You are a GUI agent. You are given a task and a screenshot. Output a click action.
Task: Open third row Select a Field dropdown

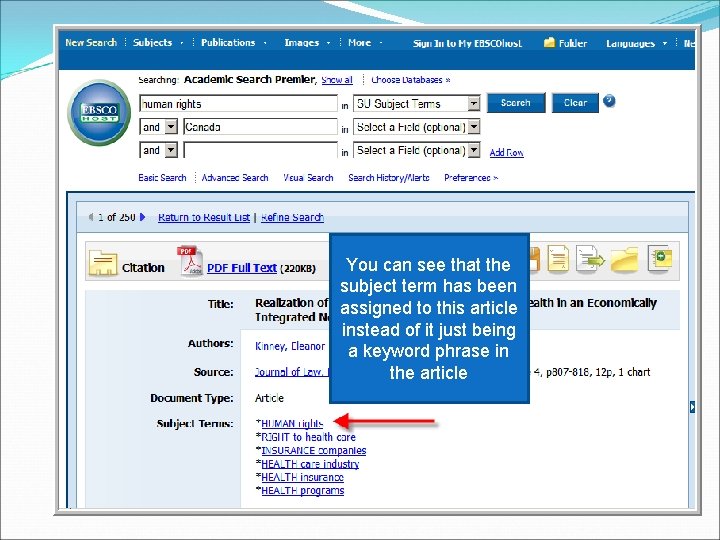(474, 150)
